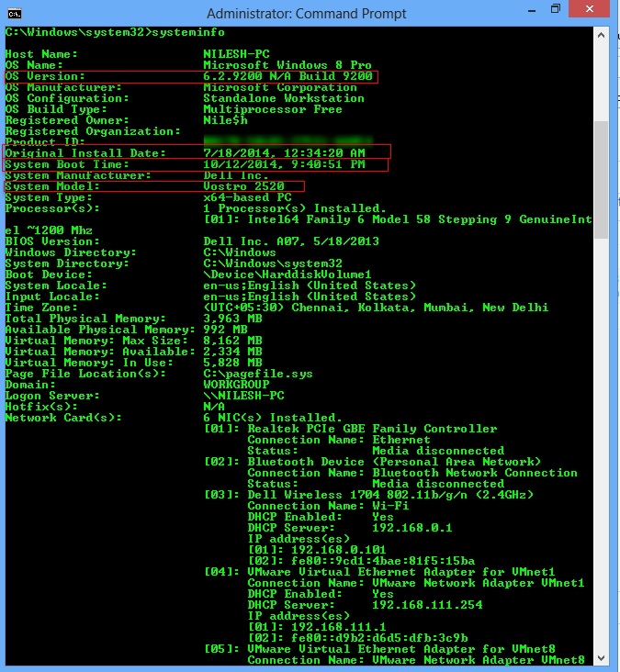Click the system model 'Vostro 2520'

[x=243, y=186]
